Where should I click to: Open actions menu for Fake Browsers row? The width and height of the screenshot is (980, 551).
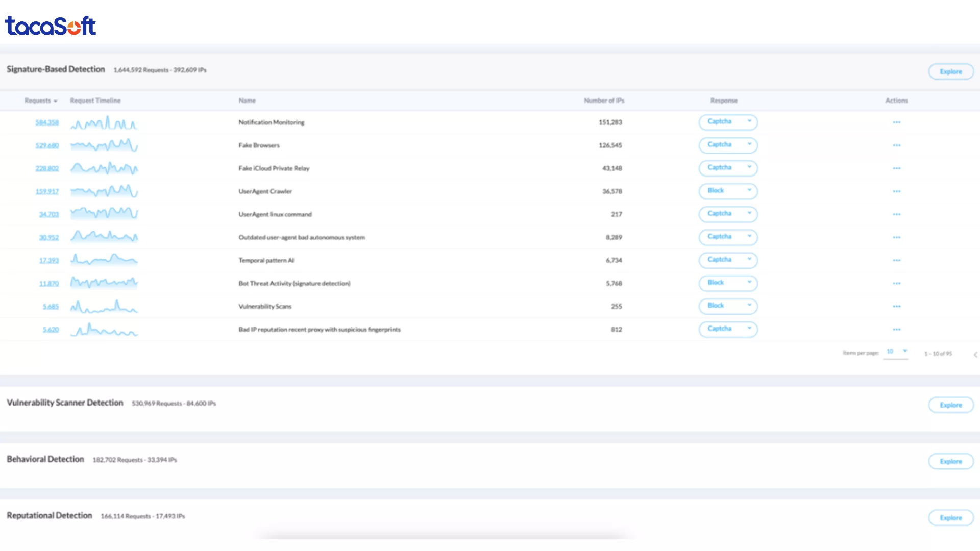click(x=897, y=145)
